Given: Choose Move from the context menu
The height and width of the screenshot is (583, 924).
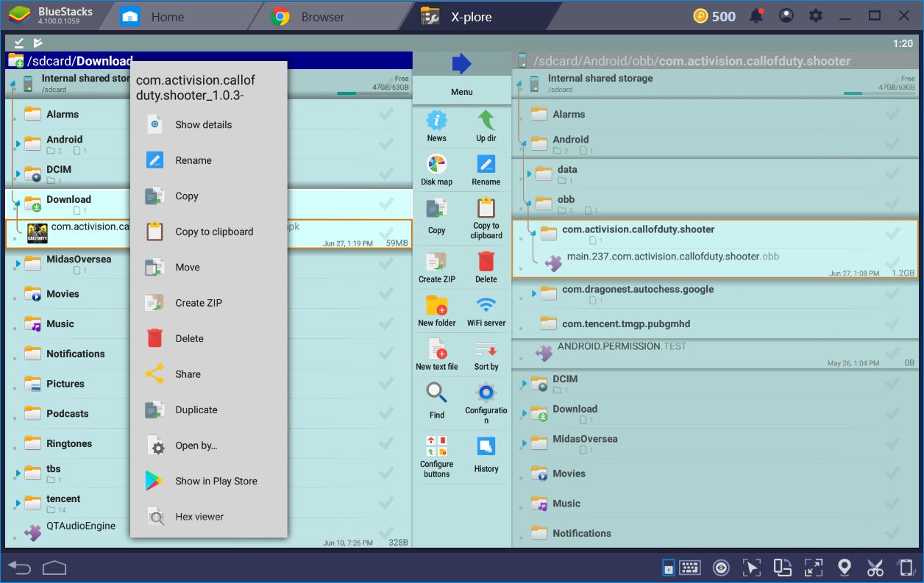Looking at the screenshot, I should pos(209,268).
